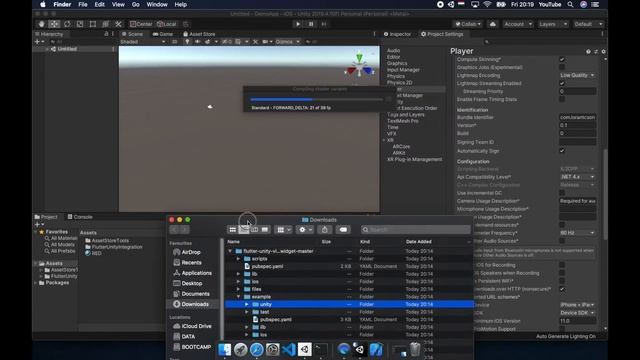The width and height of the screenshot is (640, 360).
Task: Click the Step frame button in Unity
Action: point(324,24)
